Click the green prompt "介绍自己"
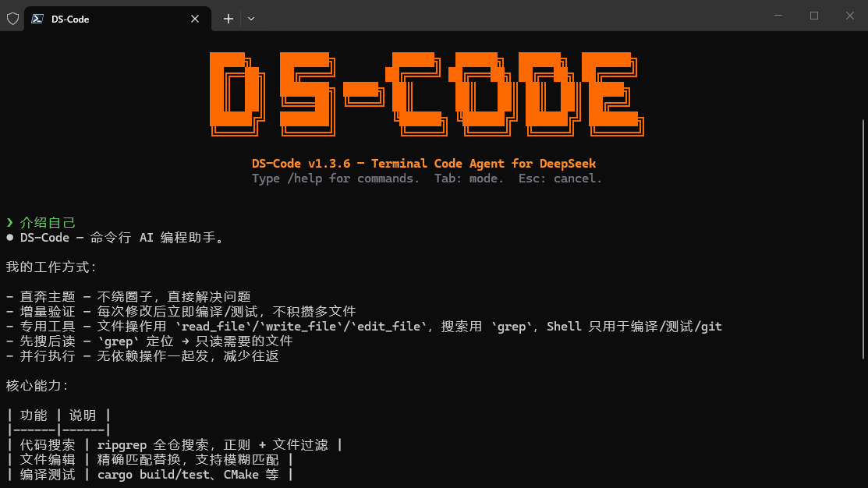Viewport: 868px width, 488px height. coord(48,223)
